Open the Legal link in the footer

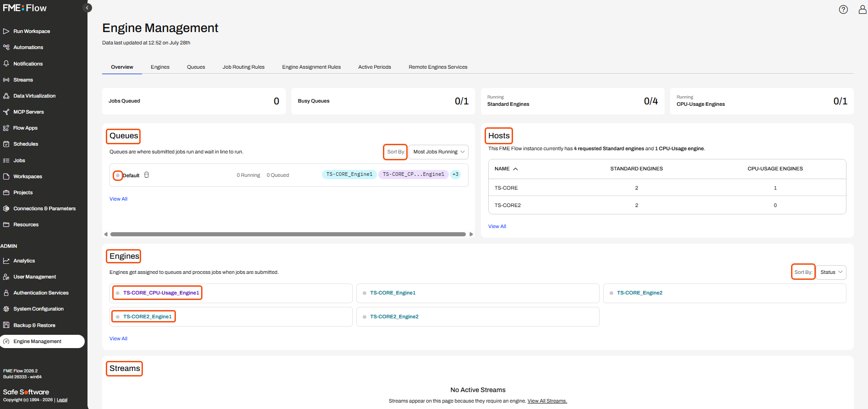(62, 400)
